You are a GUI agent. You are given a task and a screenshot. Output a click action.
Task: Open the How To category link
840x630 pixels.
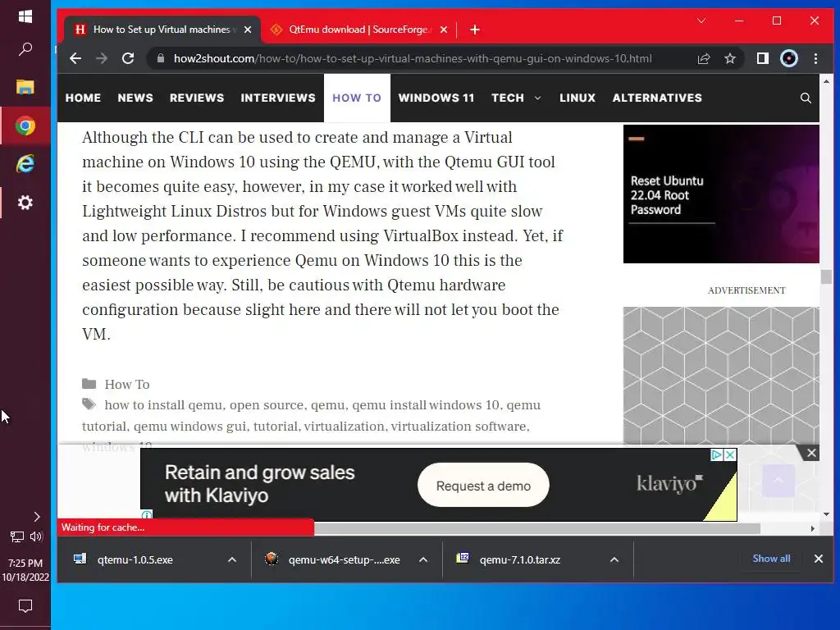127,384
